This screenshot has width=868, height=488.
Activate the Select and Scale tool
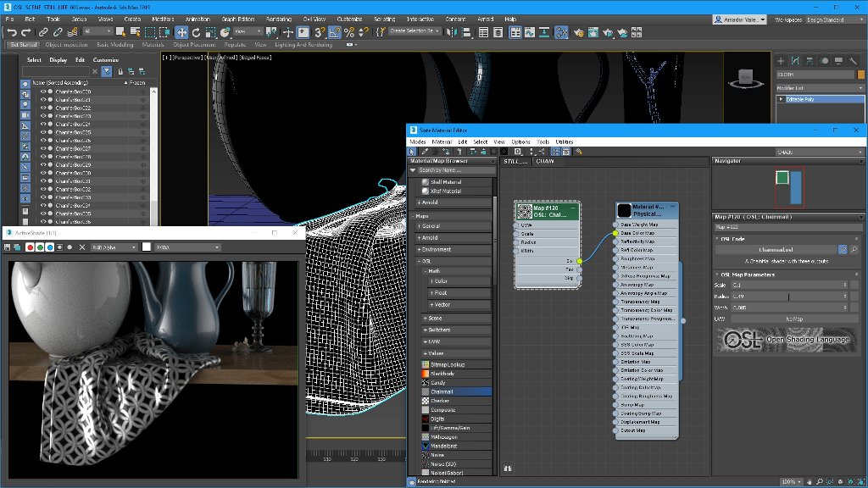click(x=210, y=33)
